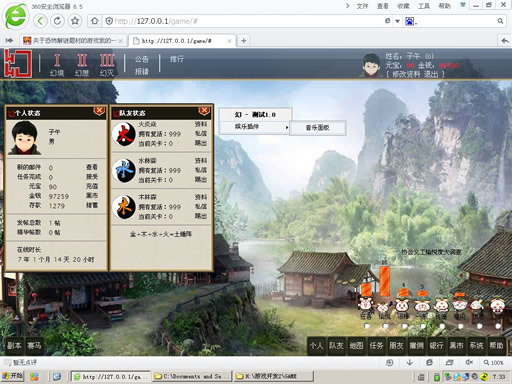The width and height of the screenshot is (512, 384).
Task: Click the 水 water teammate icon
Action: pyautogui.click(x=124, y=170)
